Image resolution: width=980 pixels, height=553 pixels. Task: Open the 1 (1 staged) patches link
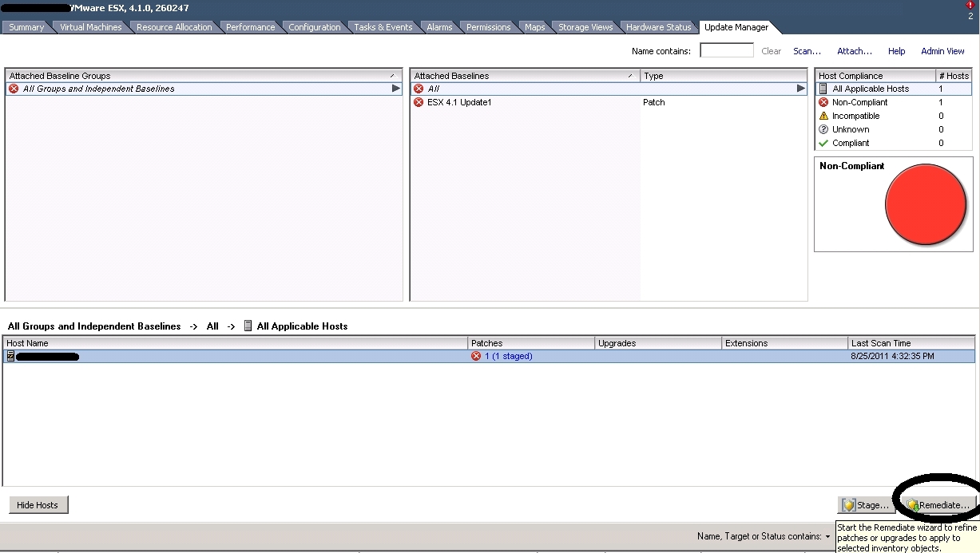(508, 356)
